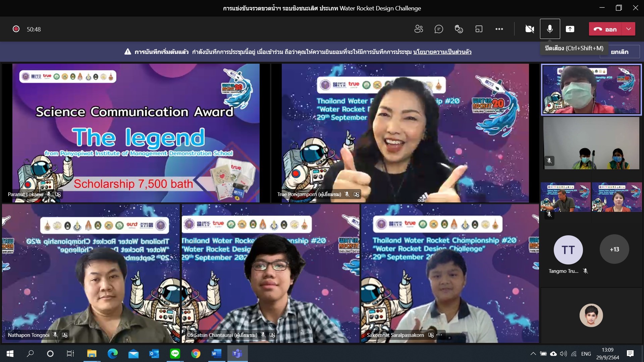Open Google Chrome from the taskbar
This screenshot has width=644, height=362.
(x=196, y=354)
